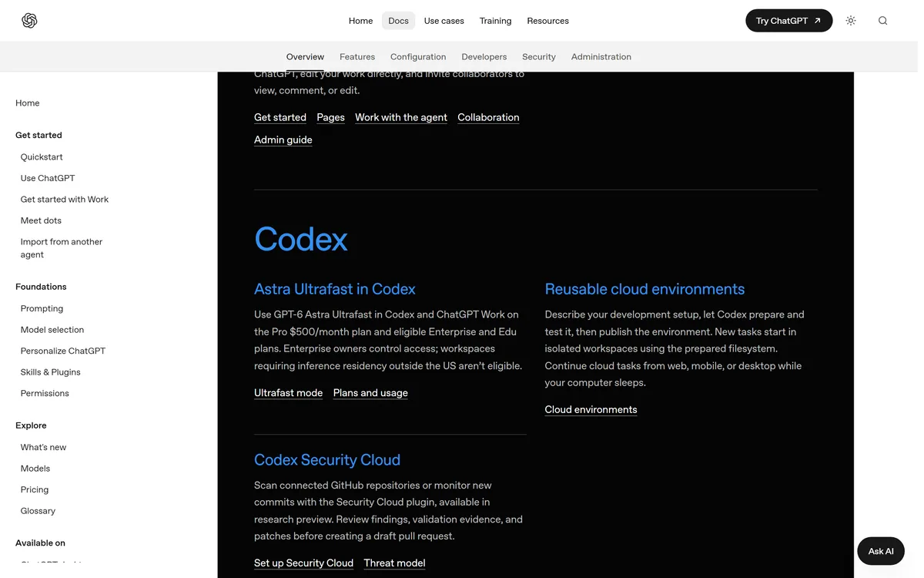Open the Developers tab
This screenshot has height=578, width=924.
pyautogui.click(x=484, y=57)
